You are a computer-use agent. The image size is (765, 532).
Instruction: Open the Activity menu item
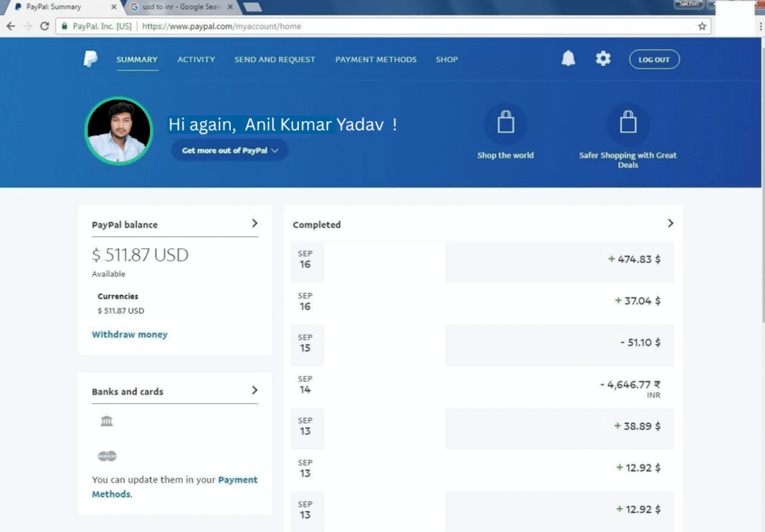pos(196,60)
